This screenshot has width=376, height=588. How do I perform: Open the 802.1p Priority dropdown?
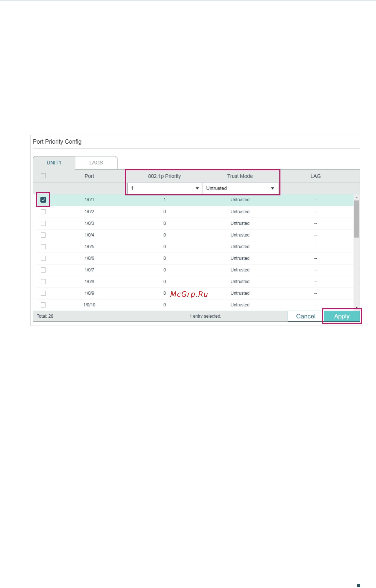click(165, 188)
